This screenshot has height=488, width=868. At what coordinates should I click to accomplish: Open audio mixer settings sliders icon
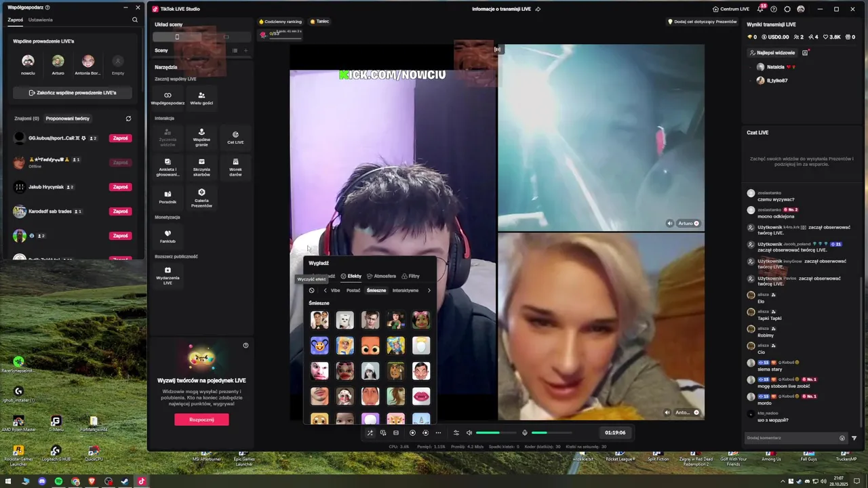point(456,432)
